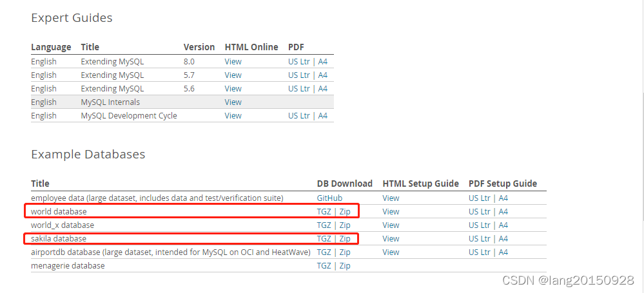View HTML setup guide for world_x database
644x293 pixels.
pos(391,225)
